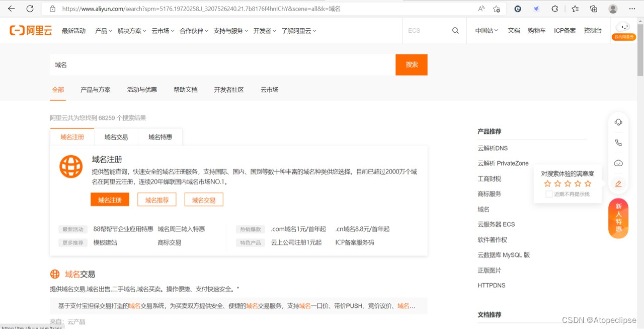Click the 域名注册 globe icon
644x329 pixels.
[x=71, y=167]
